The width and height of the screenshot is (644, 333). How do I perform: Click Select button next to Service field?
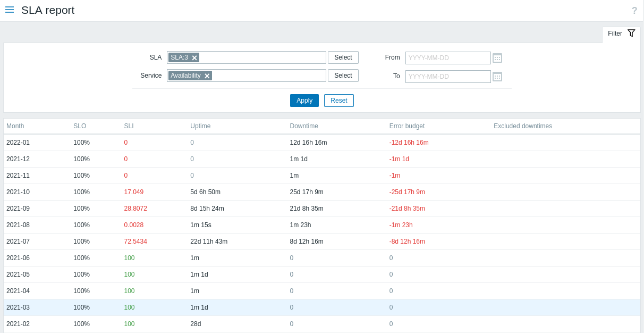343,76
